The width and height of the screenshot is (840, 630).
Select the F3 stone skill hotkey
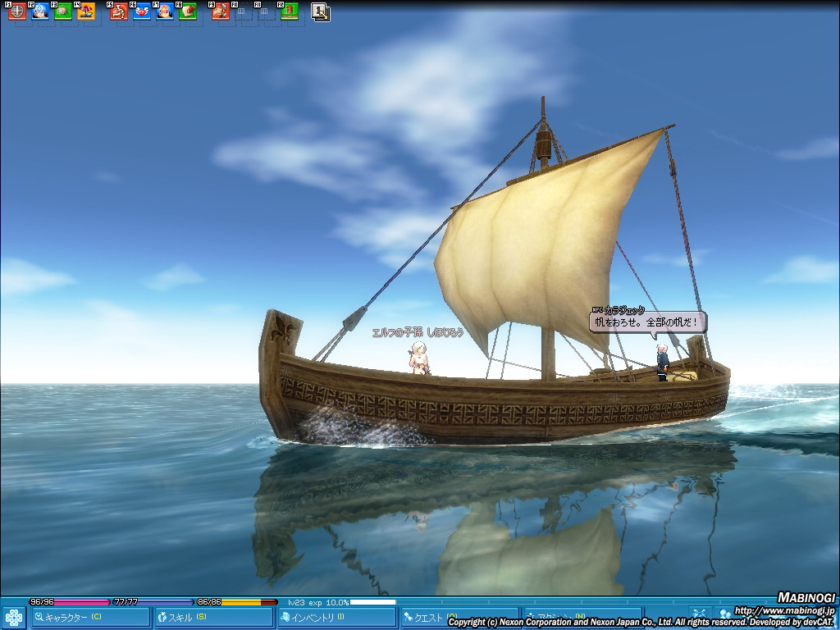point(63,11)
